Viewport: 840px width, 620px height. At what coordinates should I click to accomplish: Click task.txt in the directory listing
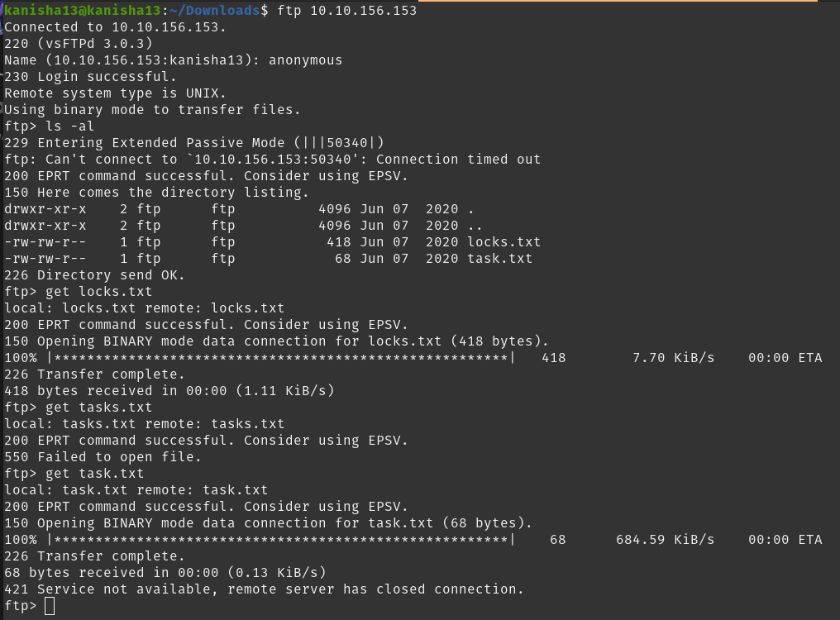[x=499, y=259]
